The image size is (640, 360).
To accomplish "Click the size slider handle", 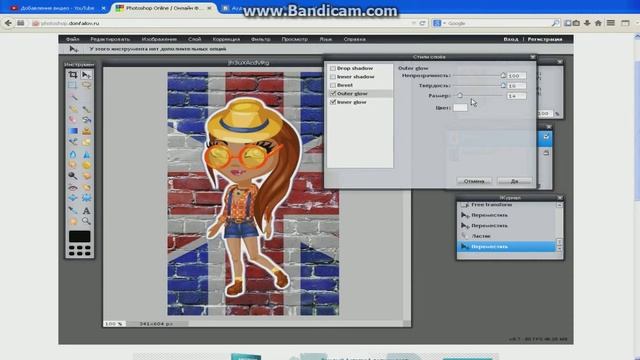I will [x=460, y=95].
